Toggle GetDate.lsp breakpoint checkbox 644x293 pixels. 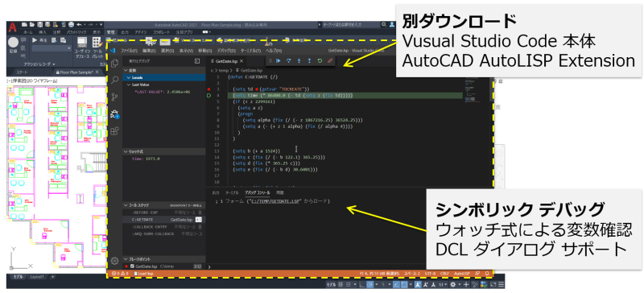[132, 266]
